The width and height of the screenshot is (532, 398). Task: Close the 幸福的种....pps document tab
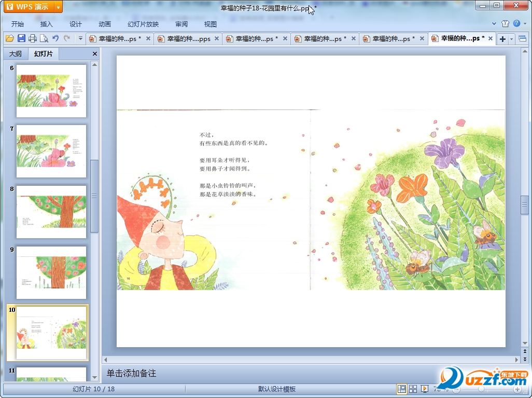(x=217, y=39)
